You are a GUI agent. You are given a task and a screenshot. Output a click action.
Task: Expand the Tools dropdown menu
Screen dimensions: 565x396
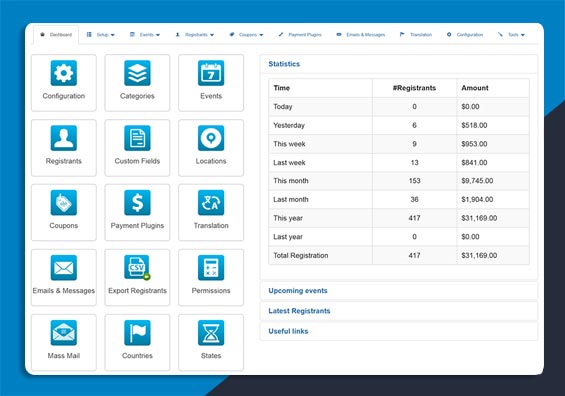[511, 35]
